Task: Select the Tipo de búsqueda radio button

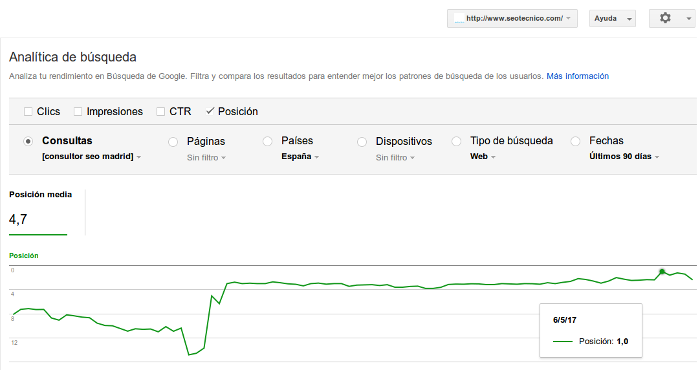Action: tap(456, 141)
